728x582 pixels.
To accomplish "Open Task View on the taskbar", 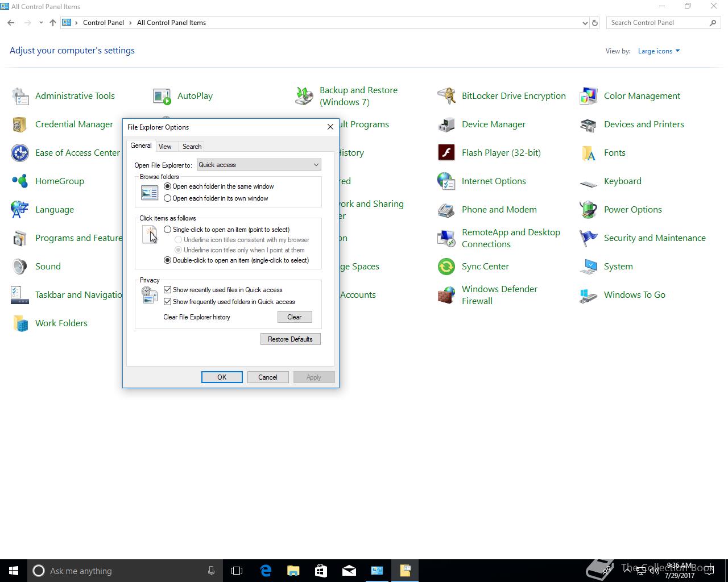I will (x=237, y=571).
